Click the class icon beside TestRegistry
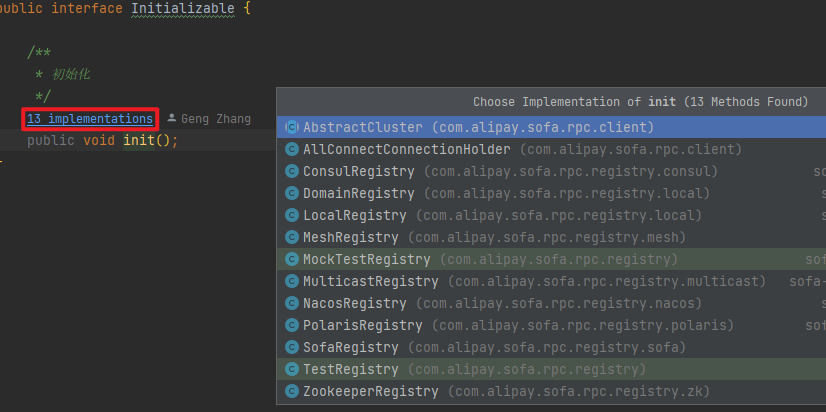Screen dimensions: 826x412 tap(292, 369)
